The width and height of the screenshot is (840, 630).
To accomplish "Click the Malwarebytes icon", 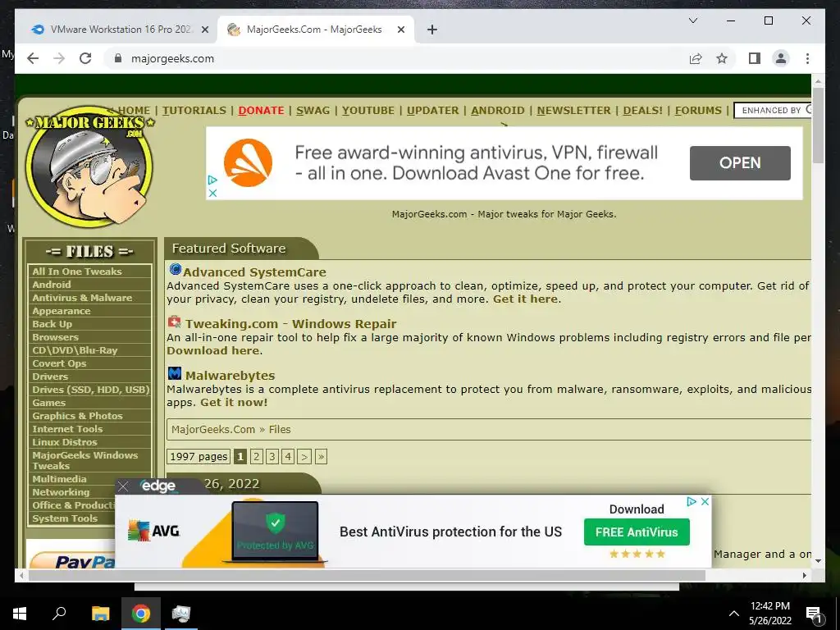I will pos(175,373).
